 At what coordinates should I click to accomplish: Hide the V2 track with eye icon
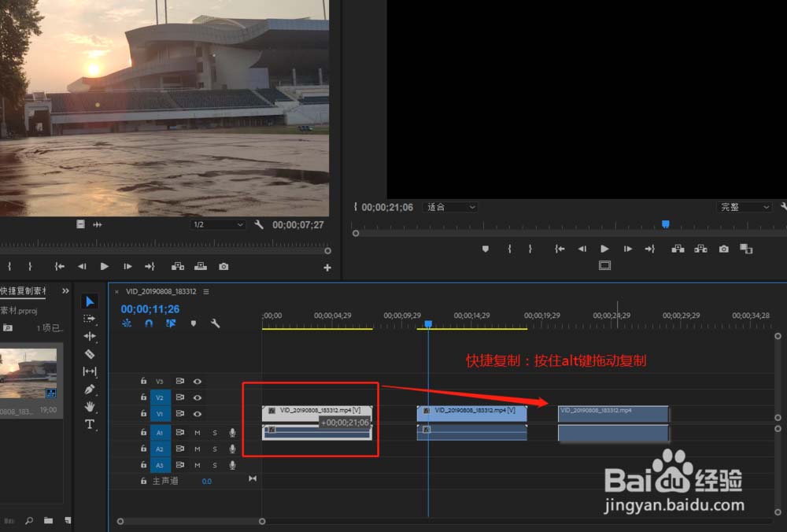click(198, 397)
